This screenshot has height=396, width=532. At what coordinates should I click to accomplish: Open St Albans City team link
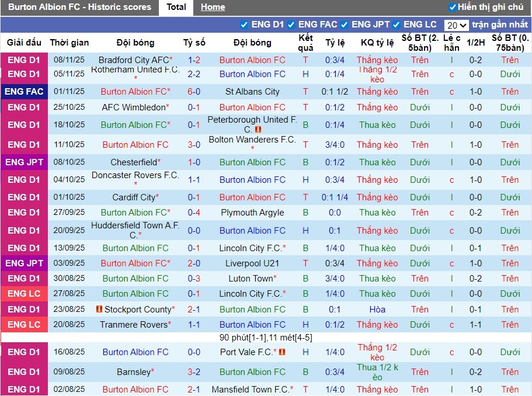(252, 92)
